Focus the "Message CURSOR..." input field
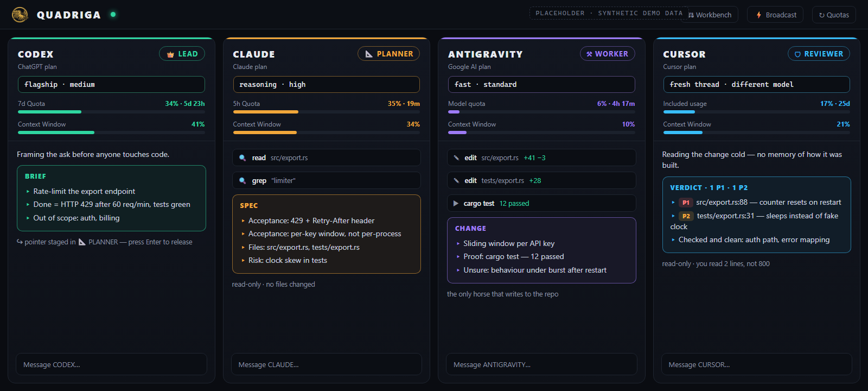Screen dimensions: 868x391 coord(757,364)
